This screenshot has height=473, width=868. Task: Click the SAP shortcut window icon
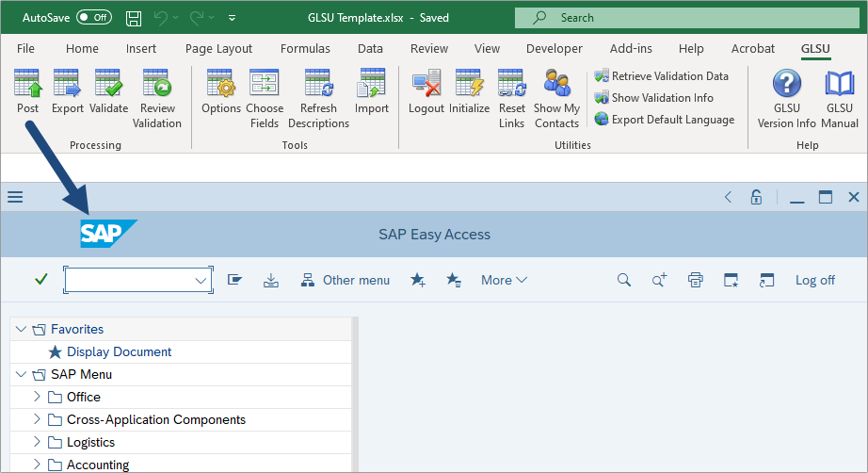[x=766, y=280]
